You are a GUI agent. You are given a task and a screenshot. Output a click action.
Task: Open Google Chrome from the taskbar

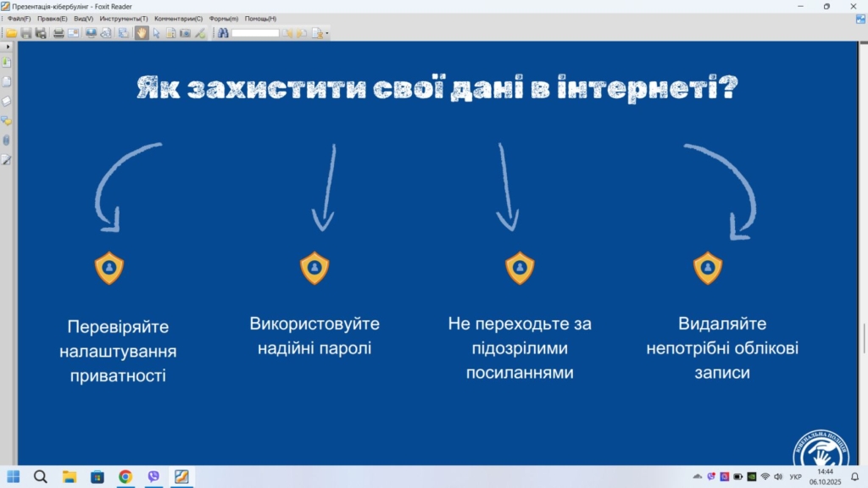pyautogui.click(x=125, y=477)
